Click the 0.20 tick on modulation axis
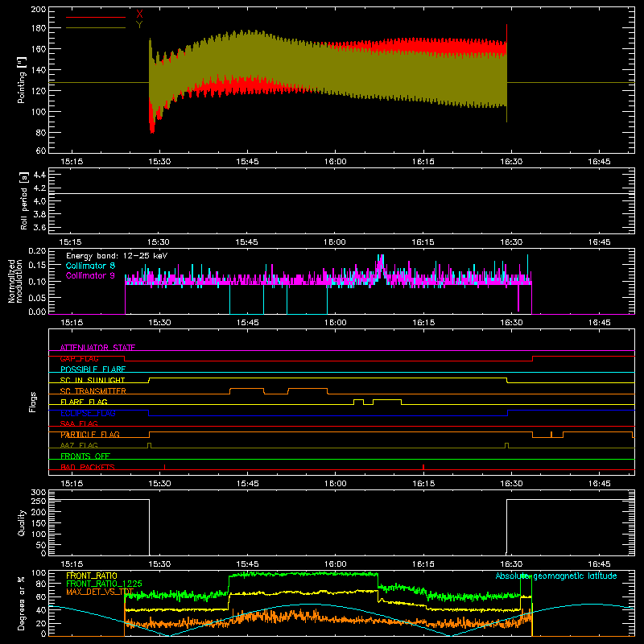The height and width of the screenshot is (644, 644). pos(37,251)
